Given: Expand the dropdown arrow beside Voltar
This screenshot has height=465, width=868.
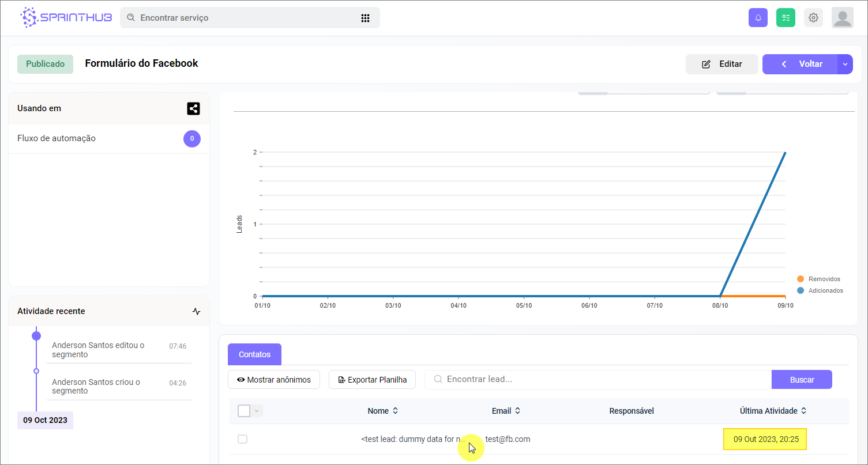Looking at the screenshot, I should [x=845, y=65].
